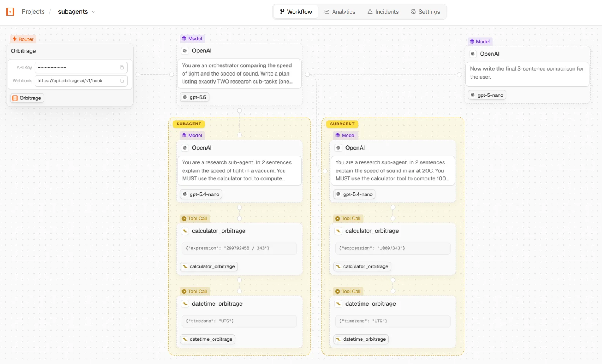602x364 pixels.
Task: Click the Tool Call tag above speed-of-sound datetime_orbitrage
Action: 348,292
